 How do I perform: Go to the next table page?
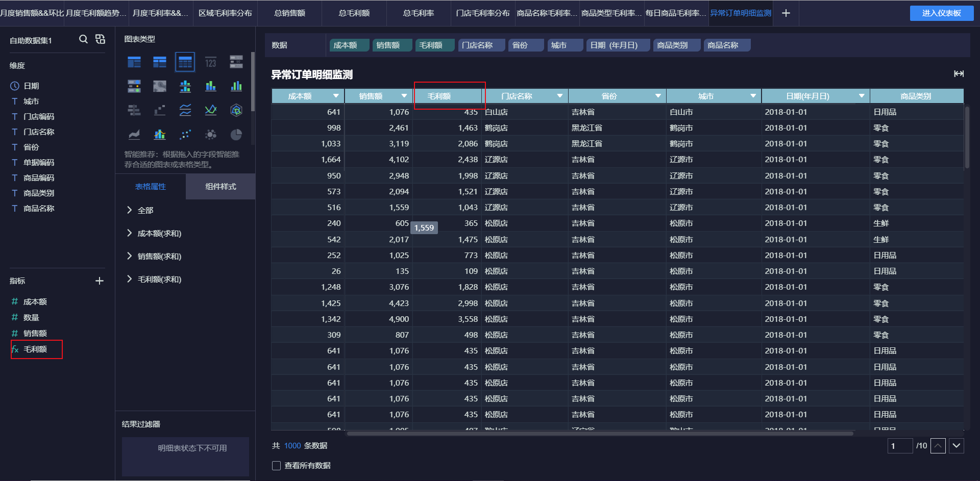(957, 446)
